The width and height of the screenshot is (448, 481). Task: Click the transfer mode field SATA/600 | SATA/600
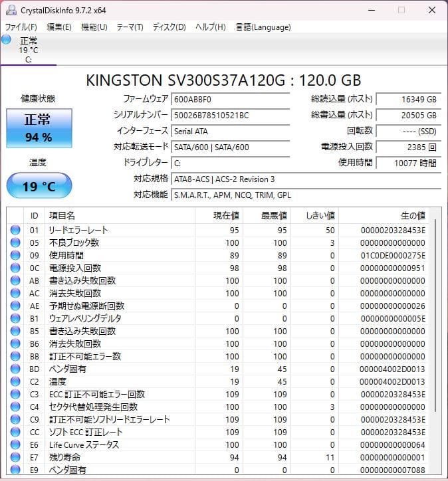(230, 147)
